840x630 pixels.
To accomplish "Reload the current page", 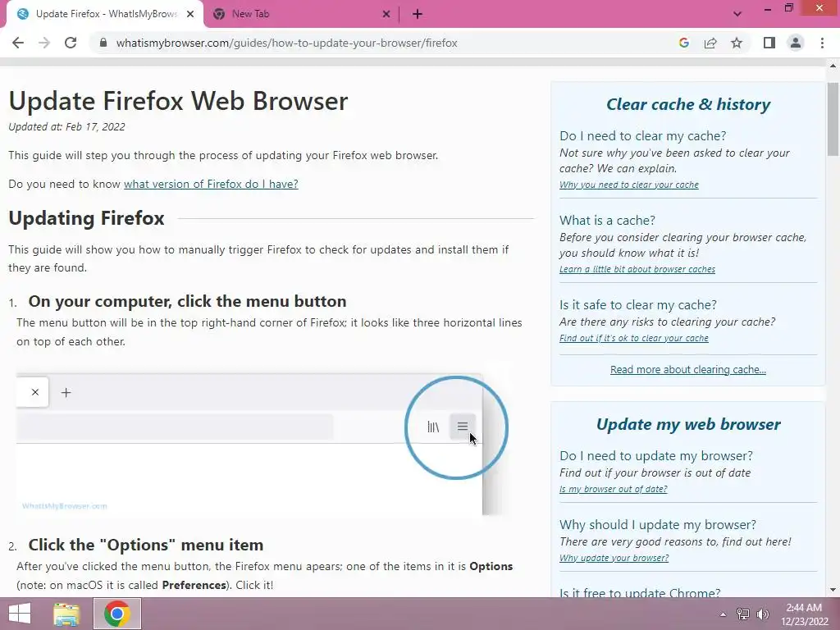I will (71, 43).
